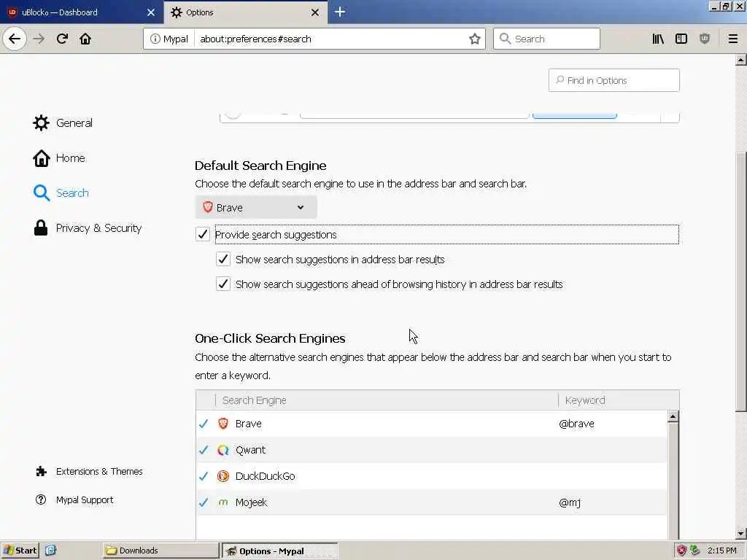Open the home page icon in toolbar

tap(85, 39)
